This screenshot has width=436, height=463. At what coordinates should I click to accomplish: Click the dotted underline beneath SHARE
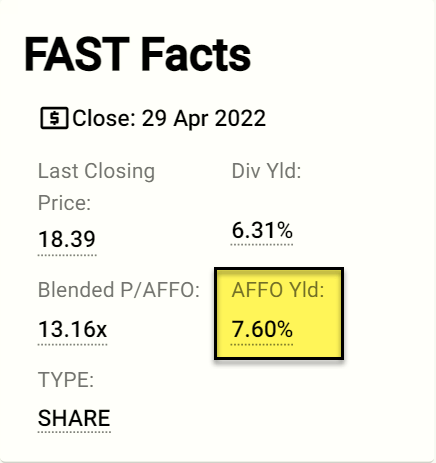pos(74,432)
